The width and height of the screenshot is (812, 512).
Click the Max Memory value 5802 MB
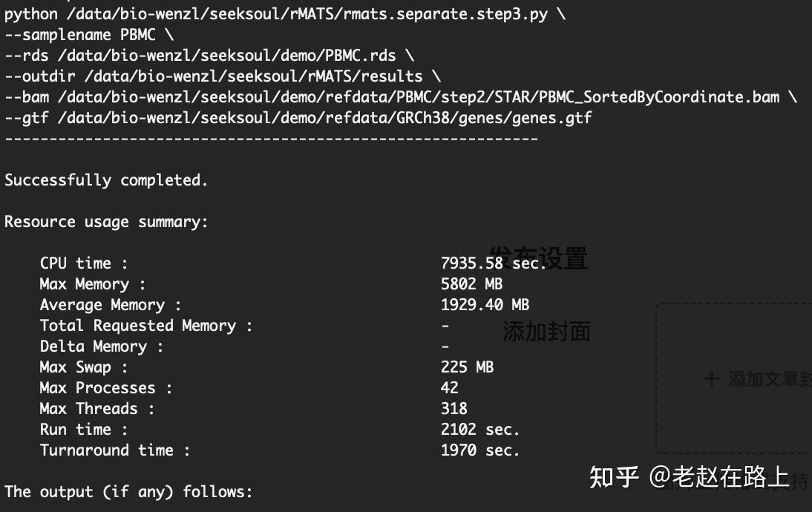point(471,284)
